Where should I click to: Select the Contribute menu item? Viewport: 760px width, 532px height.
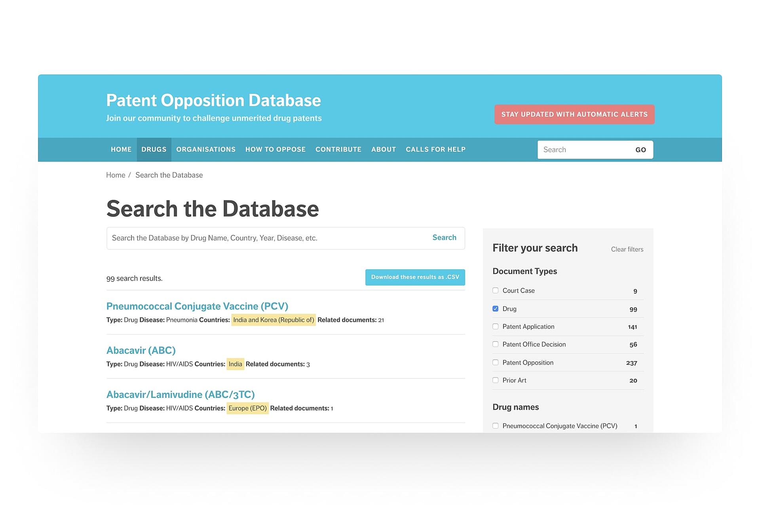coord(338,150)
